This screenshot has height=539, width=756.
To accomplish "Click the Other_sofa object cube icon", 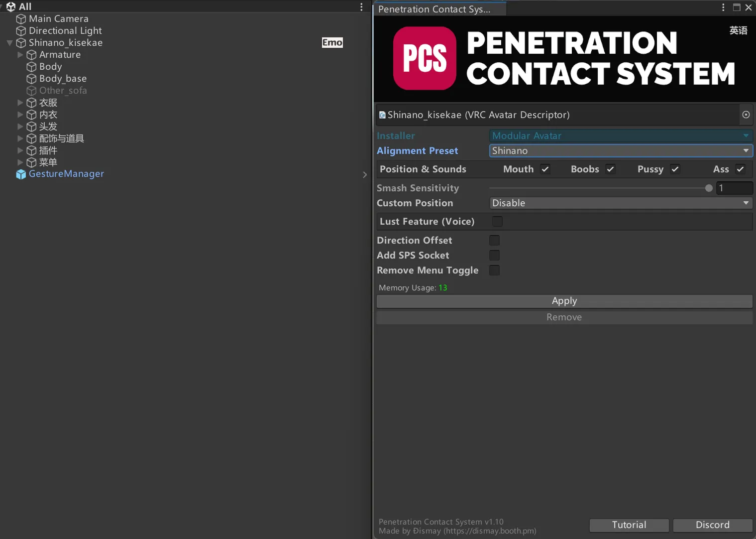I will 31,91.
